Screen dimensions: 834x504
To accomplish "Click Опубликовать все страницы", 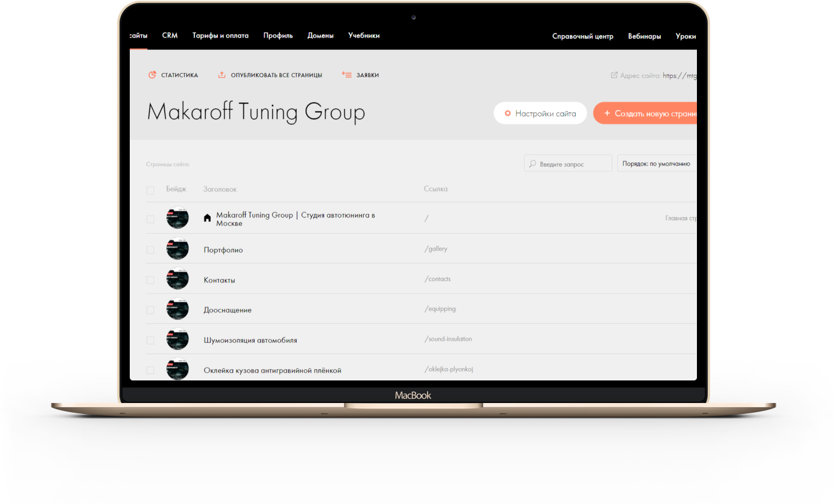I will tap(275, 75).
